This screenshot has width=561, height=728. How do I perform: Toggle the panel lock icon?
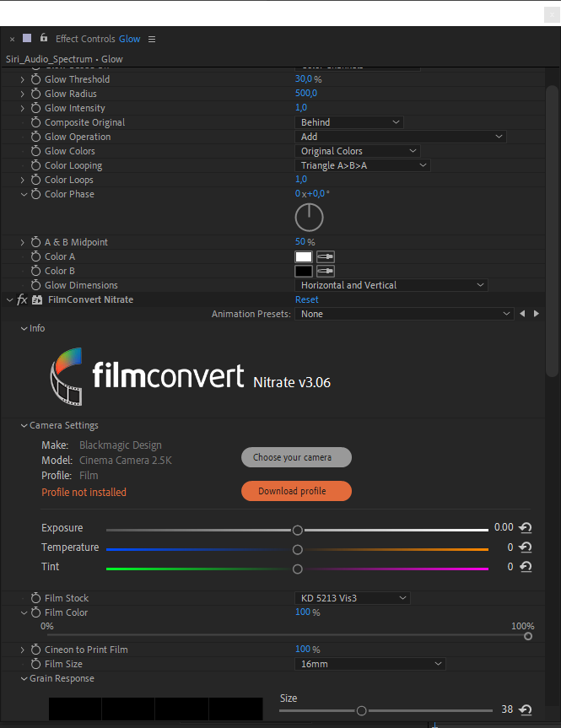(44, 38)
